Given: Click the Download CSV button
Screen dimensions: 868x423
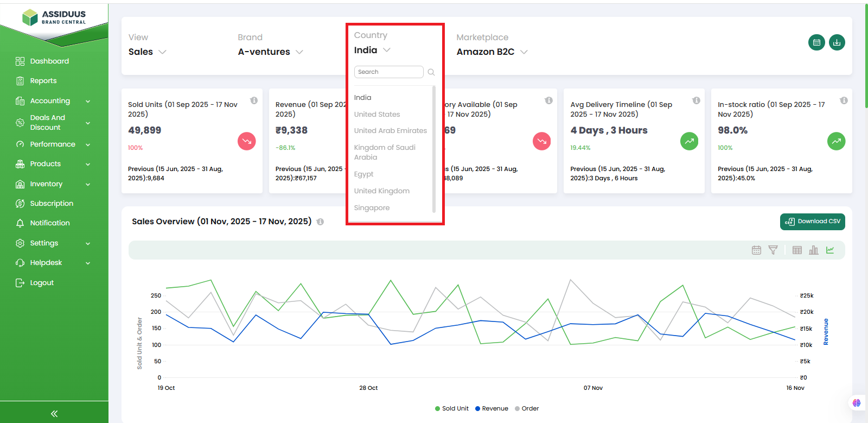Looking at the screenshot, I should 812,222.
